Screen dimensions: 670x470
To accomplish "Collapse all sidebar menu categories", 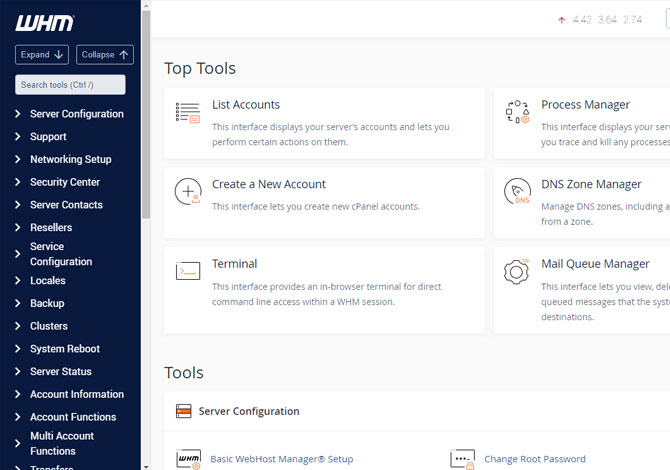I will coord(105,55).
